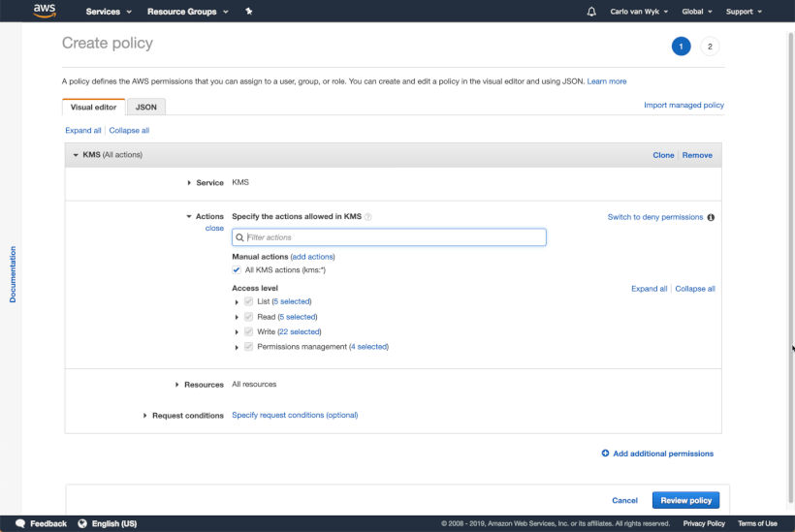This screenshot has height=532, width=795.
Task: Click top Expand all under the tabs
Action: [x=83, y=130]
